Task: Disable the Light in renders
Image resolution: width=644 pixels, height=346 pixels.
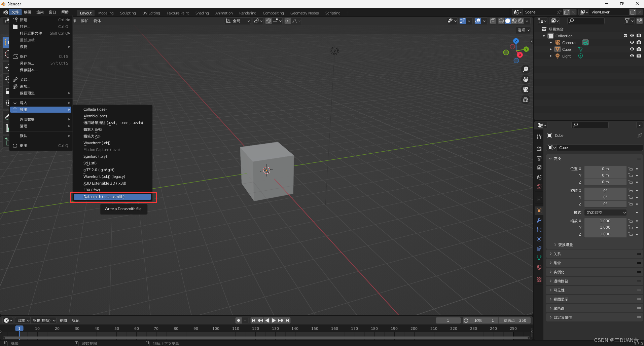Action: [639, 56]
